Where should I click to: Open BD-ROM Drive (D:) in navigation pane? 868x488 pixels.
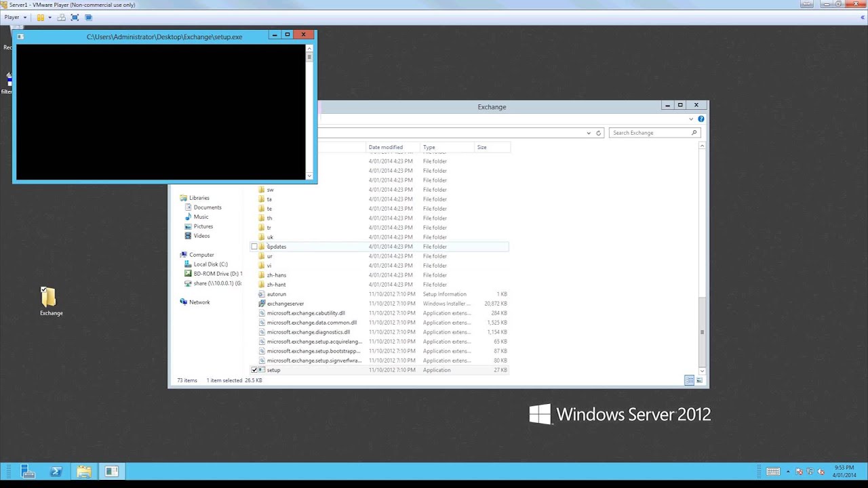point(217,274)
